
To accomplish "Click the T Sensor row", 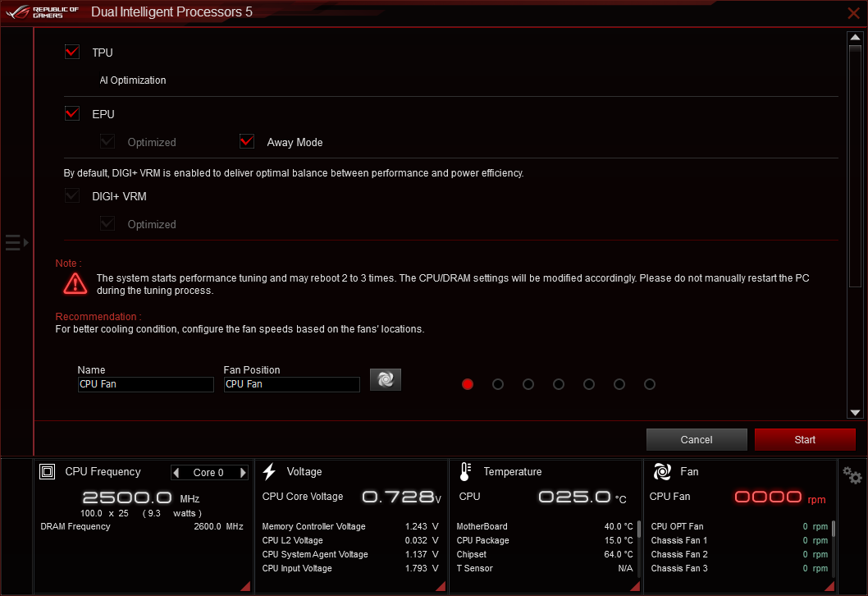I will pyautogui.click(x=545, y=568).
